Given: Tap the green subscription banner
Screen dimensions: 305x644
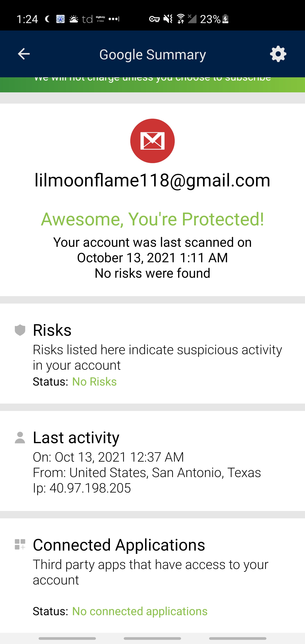Looking at the screenshot, I should coord(152,85).
